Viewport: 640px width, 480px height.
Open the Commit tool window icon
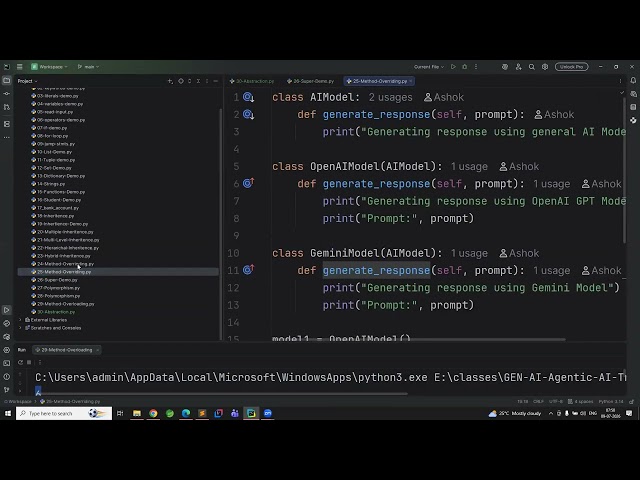pos(7,93)
